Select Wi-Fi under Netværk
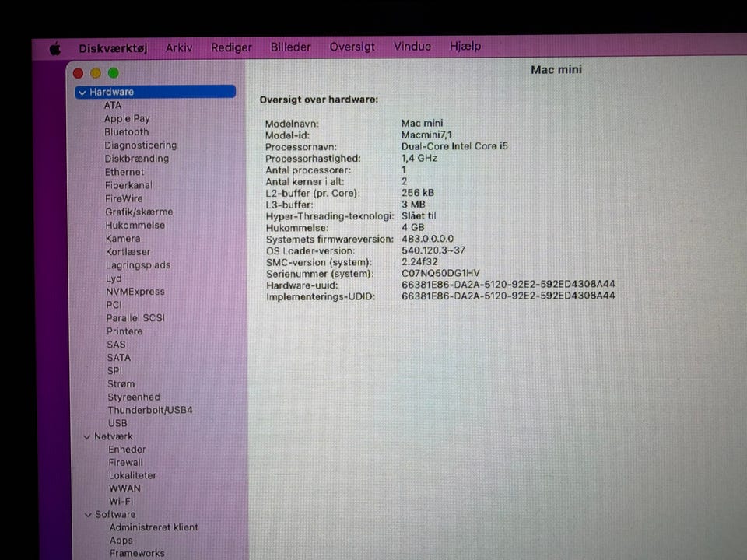 (x=121, y=502)
